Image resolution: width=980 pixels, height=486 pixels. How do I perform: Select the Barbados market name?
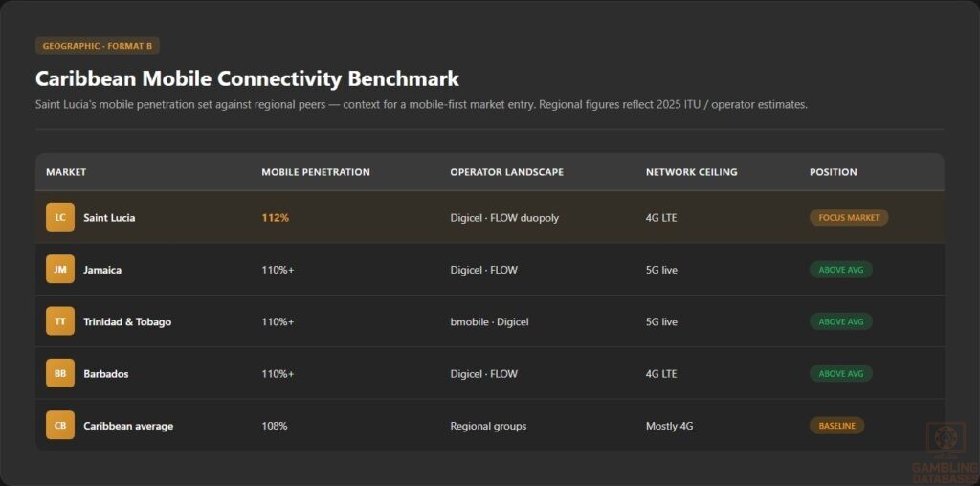[106, 373]
